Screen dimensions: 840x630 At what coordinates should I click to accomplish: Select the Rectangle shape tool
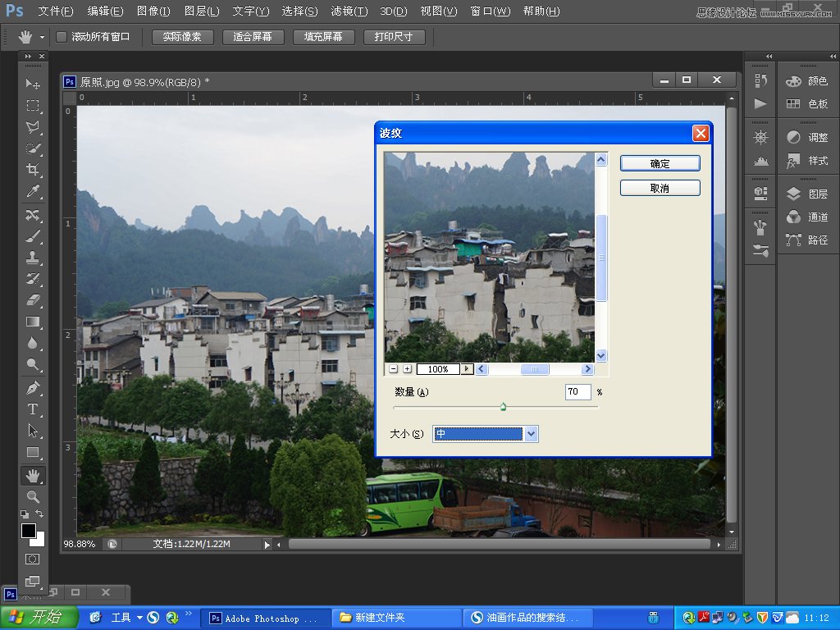point(33,453)
